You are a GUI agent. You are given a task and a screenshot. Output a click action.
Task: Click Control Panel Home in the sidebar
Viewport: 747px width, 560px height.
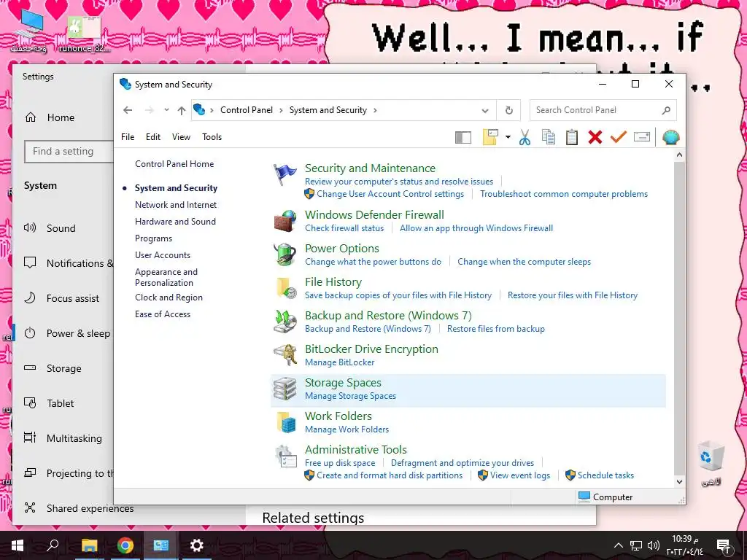coord(174,164)
